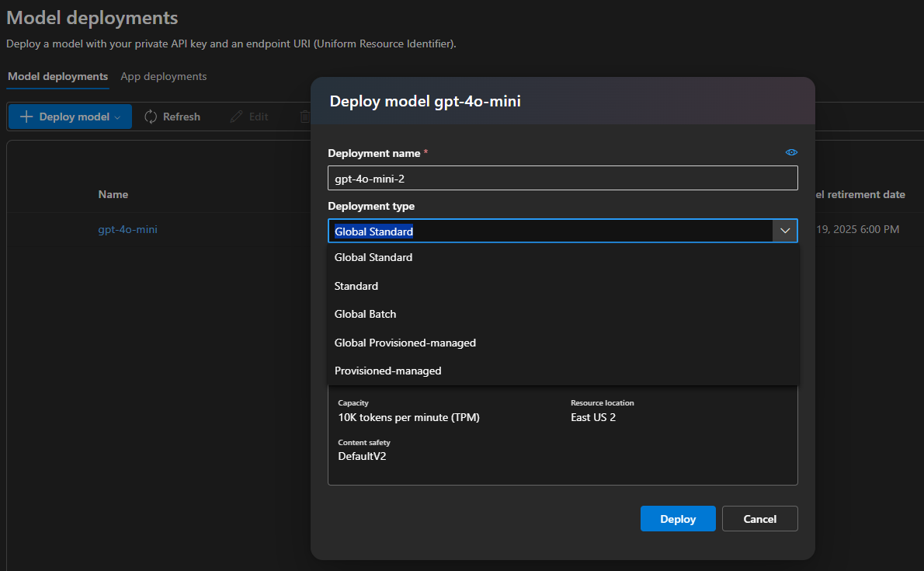This screenshot has height=571, width=924.
Task: Click the Name column header
Action: (x=113, y=195)
